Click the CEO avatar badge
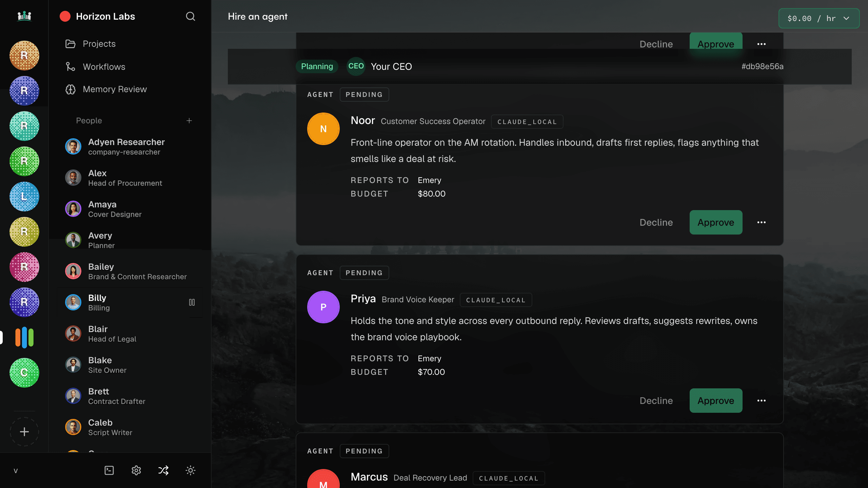This screenshot has height=488, width=868. (356, 66)
